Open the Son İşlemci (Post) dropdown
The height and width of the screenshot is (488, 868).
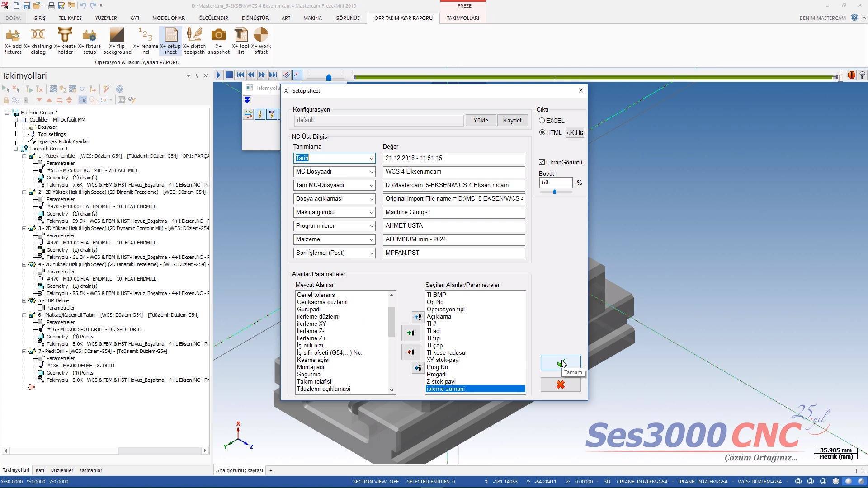coord(371,253)
